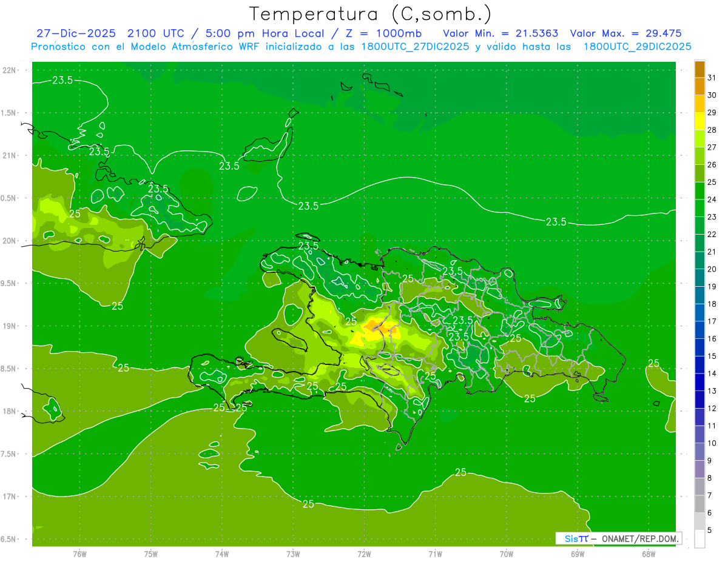
Task: Click the 75W longitude axis label
Action: tap(150, 554)
